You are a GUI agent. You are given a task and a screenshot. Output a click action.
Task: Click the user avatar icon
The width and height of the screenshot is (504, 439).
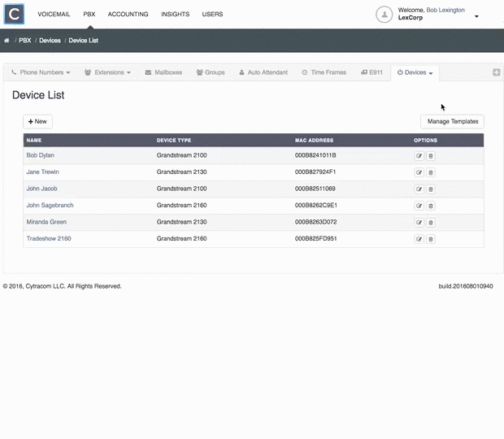(385, 14)
